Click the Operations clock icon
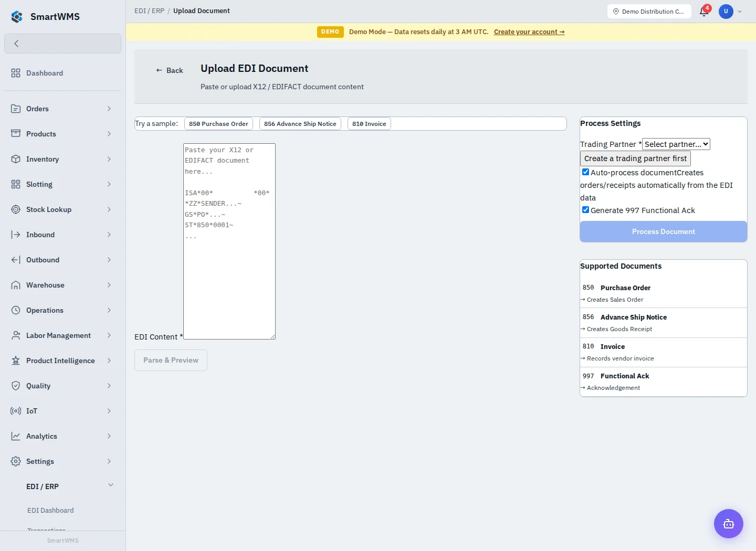Screen dimensions: 756x551 coord(16,310)
